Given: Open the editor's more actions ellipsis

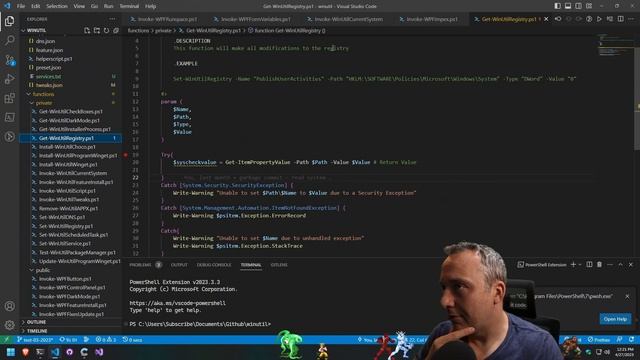Looking at the screenshot, I should 631,19.
